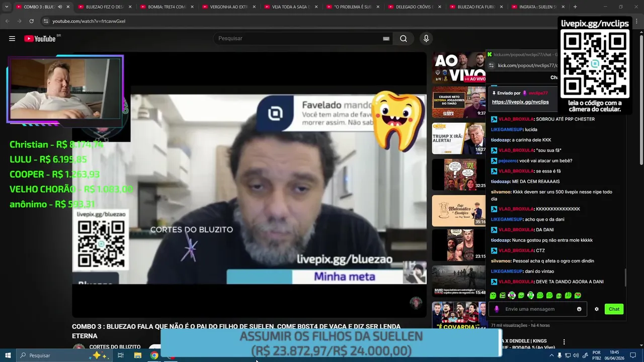Open more options for KINGS video suggestion
The height and width of the screenshot is (362, 644).
(x=564, y=342)
